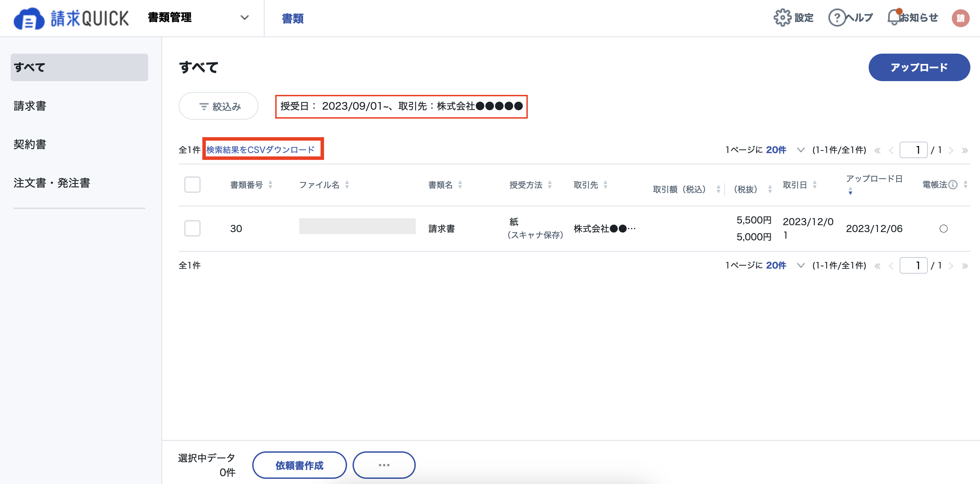Go to next page in top pager
The width and height of the screenshot is (980, 484).
(x=951, y=150)
